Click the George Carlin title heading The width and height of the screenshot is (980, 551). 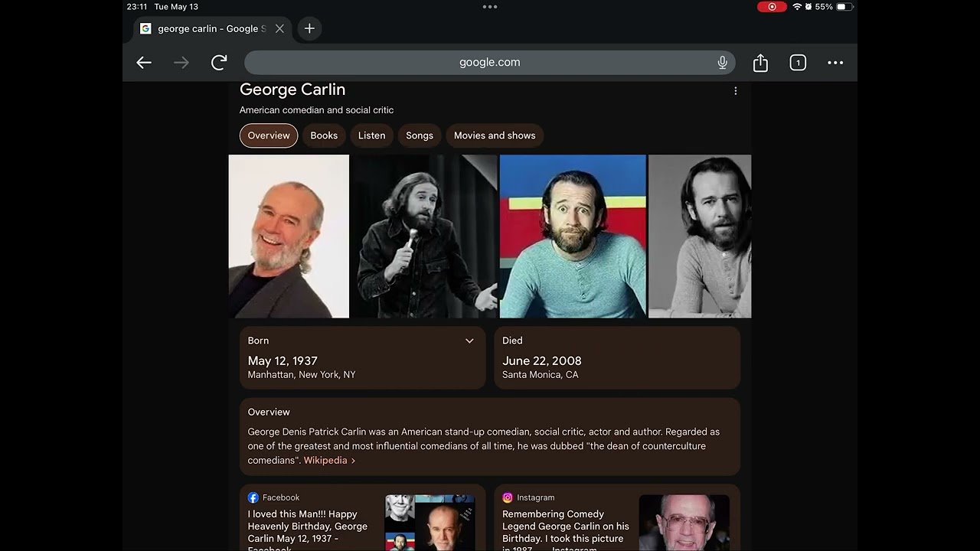292,90
